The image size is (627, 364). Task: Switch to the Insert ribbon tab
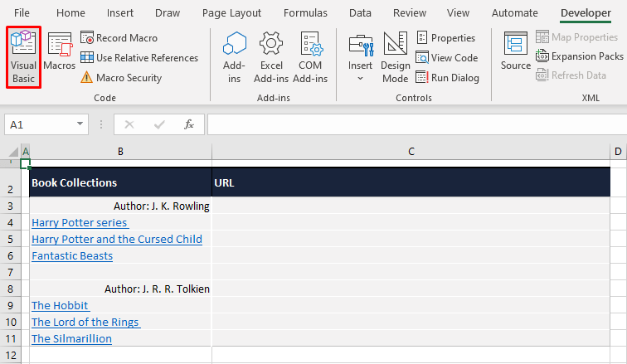(x=120, y=12)
